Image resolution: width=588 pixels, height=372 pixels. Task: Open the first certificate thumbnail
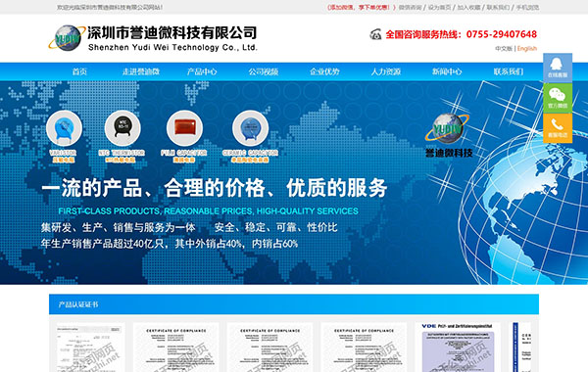[x=89, y=348]
